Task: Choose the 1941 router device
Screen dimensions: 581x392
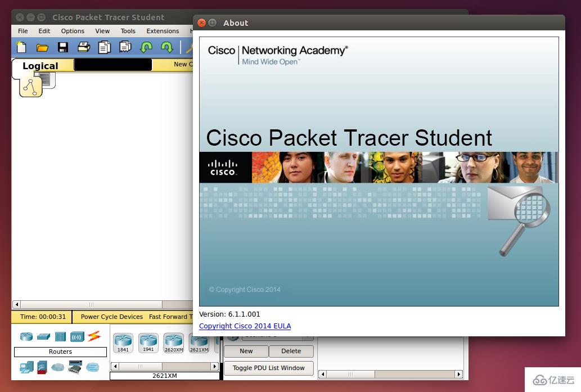Action: 148,343
